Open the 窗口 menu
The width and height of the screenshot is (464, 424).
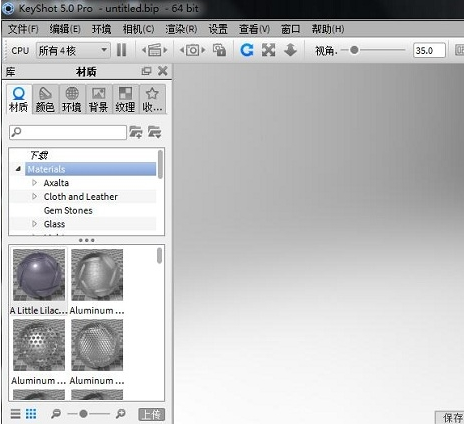click(x=291, y=29)
